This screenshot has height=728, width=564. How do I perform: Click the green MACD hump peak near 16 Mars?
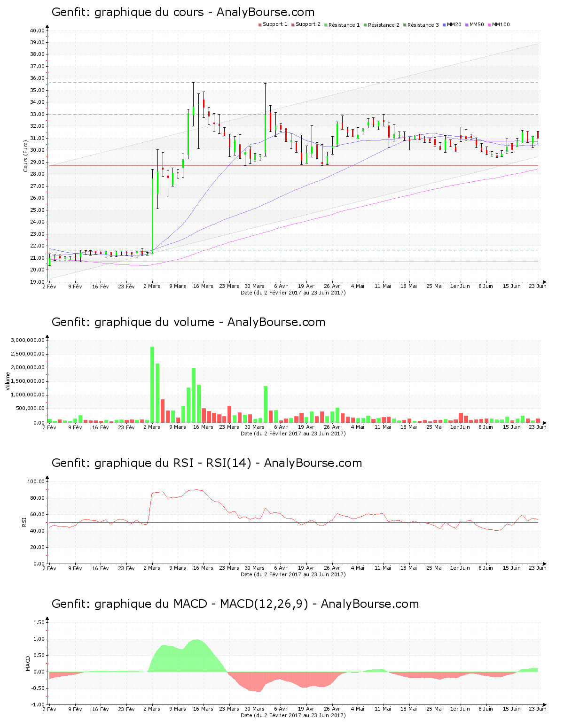(196, 656)
